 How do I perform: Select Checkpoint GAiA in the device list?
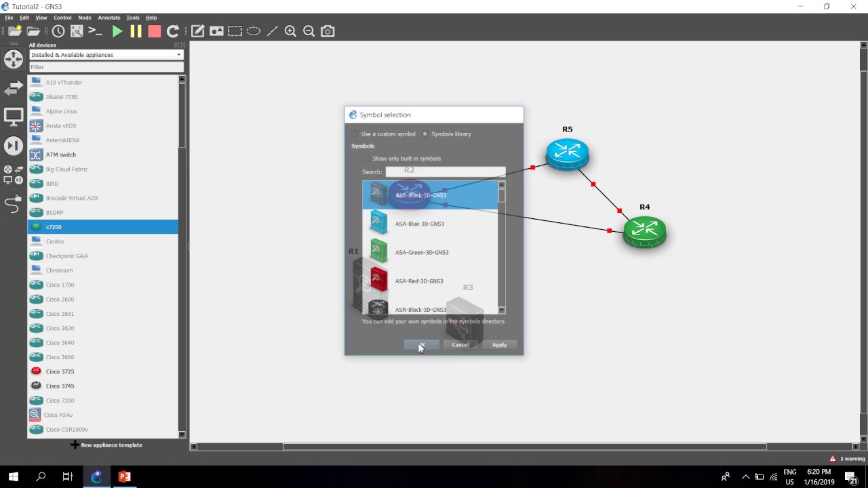(102, 256)
